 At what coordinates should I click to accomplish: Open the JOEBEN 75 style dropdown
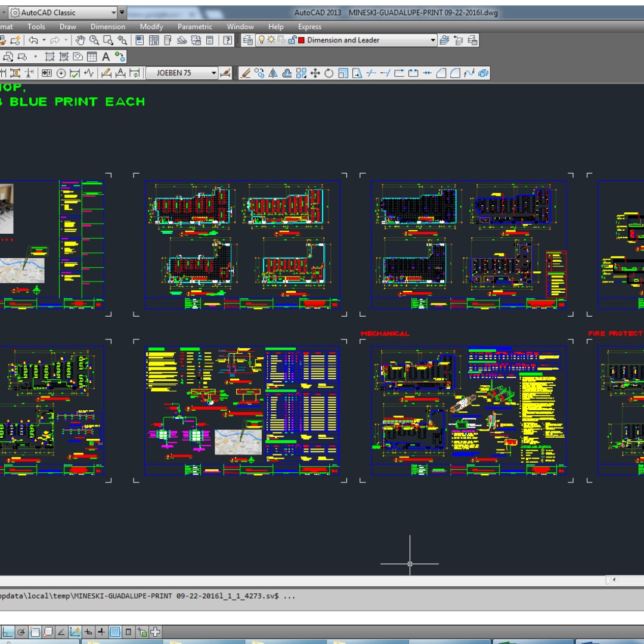[214, 73]
